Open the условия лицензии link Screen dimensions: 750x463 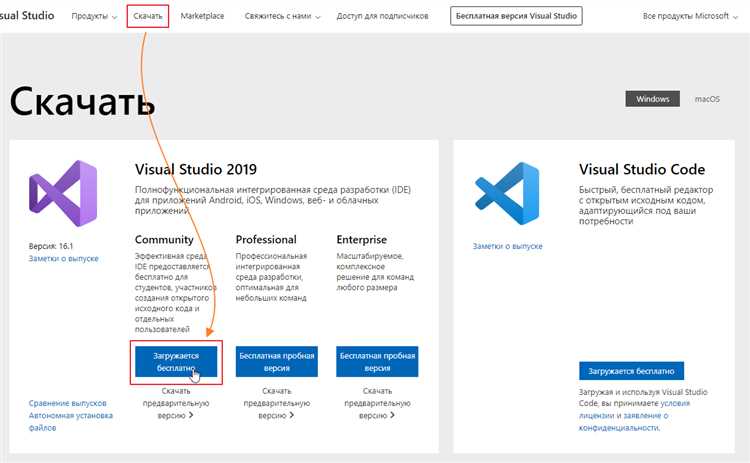click(x=634, y=409)
